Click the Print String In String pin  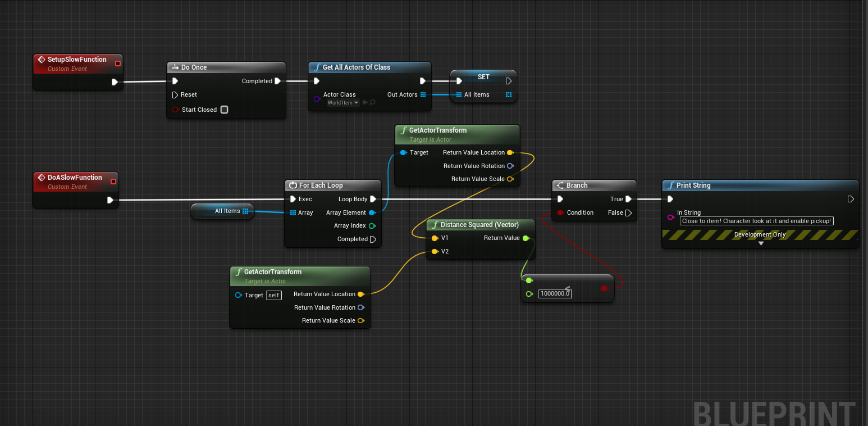[x=670, y=217]
